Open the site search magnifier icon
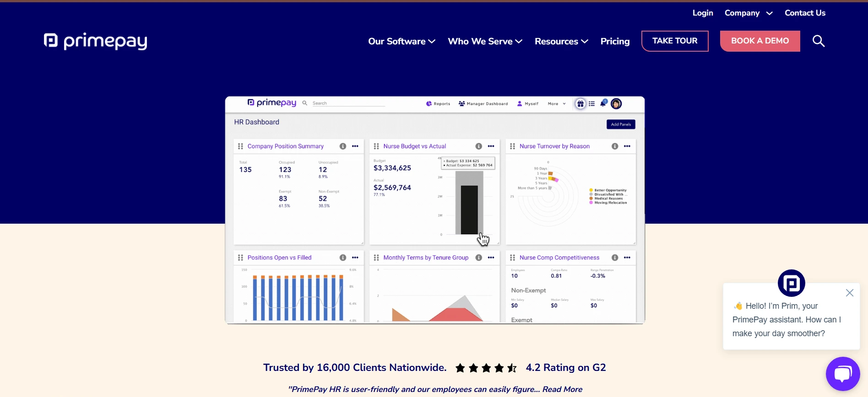The image size is (868, 397). click(x=819, y=41)
